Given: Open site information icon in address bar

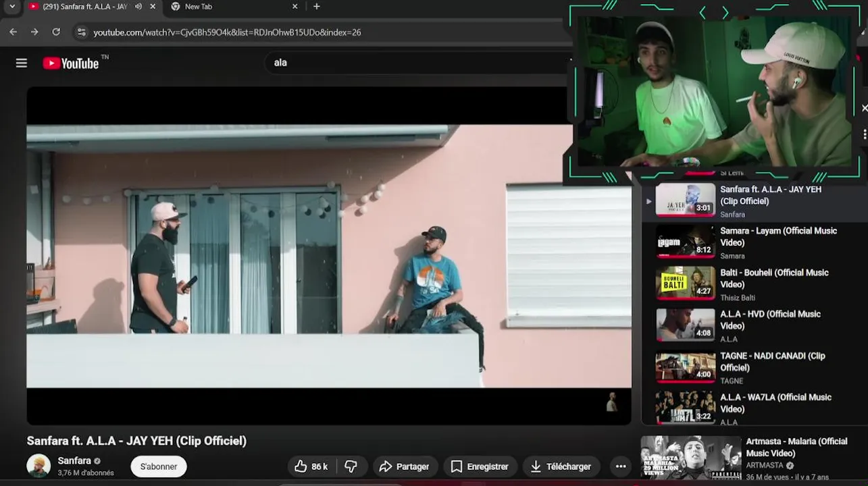Looking at the screenshot, I should point(81,32).
